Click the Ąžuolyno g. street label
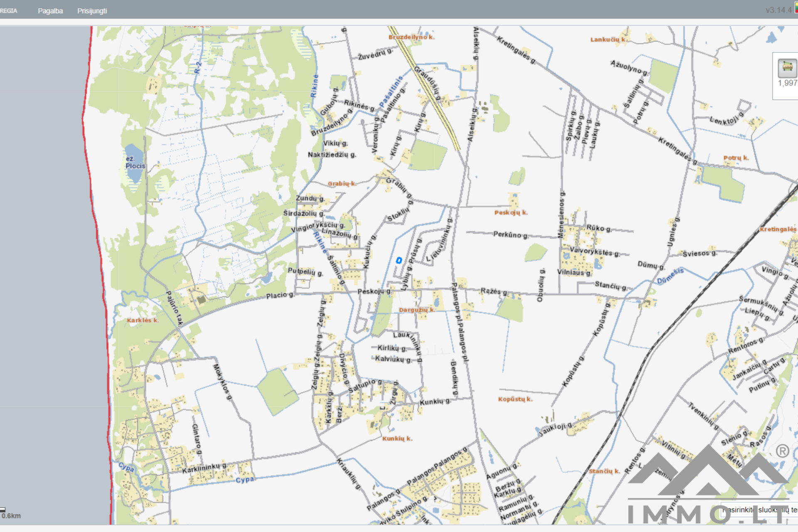This screenshot has height=532, width=798. point(629,68)
